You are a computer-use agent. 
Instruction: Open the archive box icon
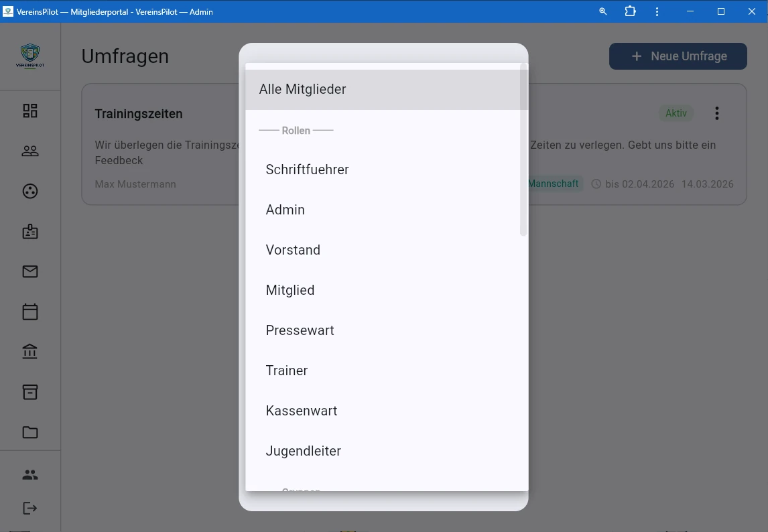[x=29, y=391]
